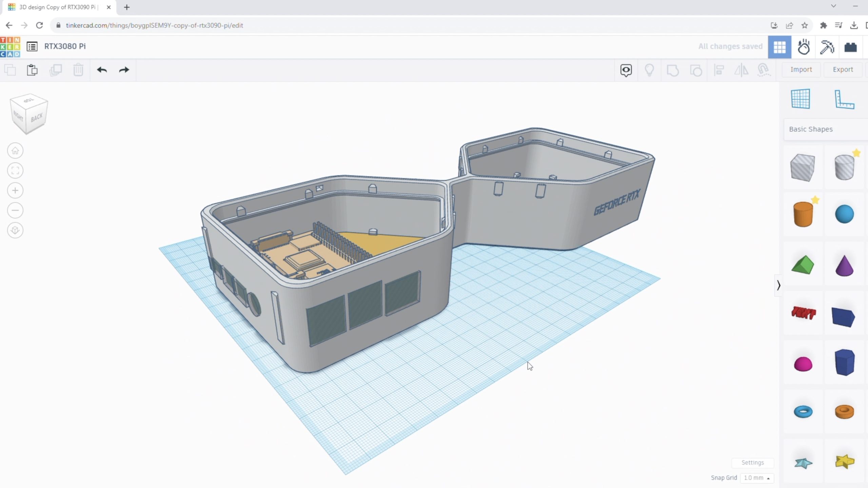Switch to Bricks (Lego) mode
Image resolution: width=868 pixels, height=488 pixels.
(850, 47)
